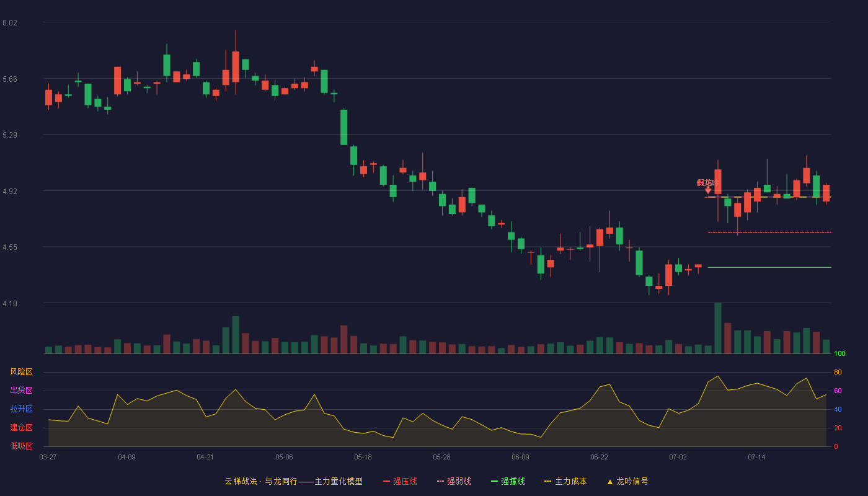Click the 云梯战法 与龙同行 主力量化模型 title text
The width and height of the screenshot is (868, 496).
tap(293, 481)
